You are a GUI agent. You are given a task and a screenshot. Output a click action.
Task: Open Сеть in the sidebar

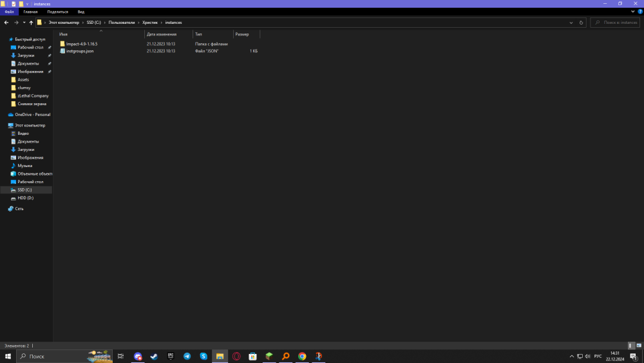pyautogui.click(x=19, y=209)
